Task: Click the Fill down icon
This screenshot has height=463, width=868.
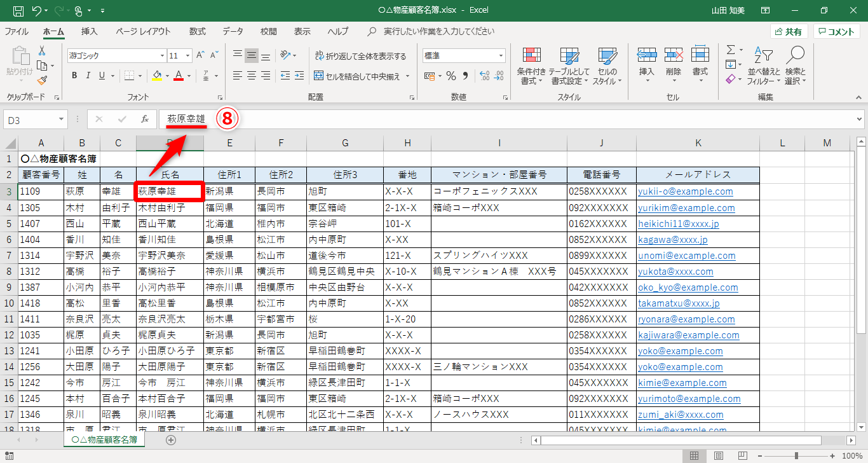Action: (x=731, y=64)
